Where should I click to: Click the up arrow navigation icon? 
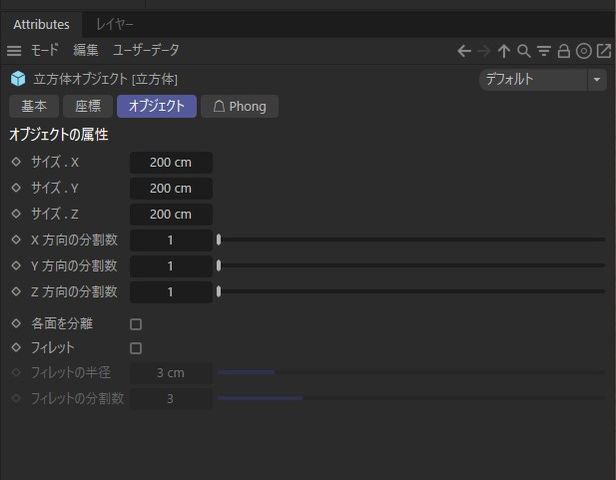click(504, 51)
